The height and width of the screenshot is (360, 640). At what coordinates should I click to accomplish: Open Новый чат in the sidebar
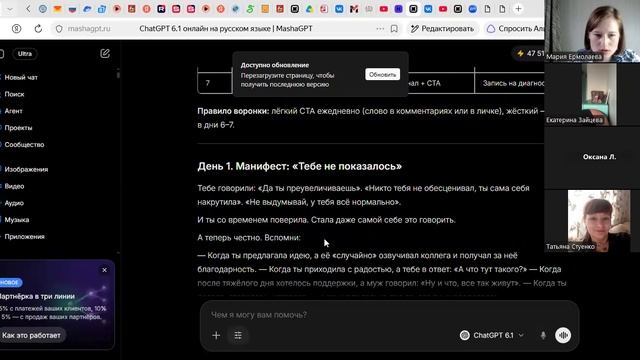pyautogui.click(x=21, y=77)
